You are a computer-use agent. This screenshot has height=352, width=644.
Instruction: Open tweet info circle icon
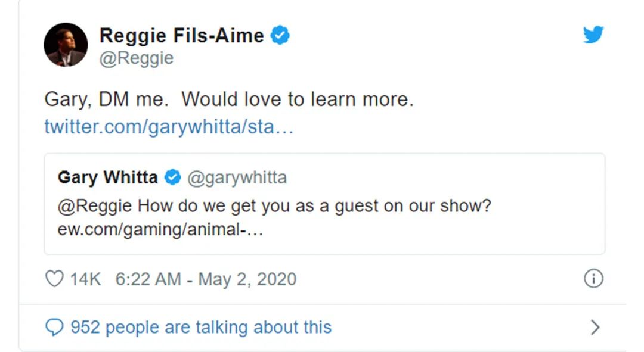pyautogui.click(x=593, y=279)
